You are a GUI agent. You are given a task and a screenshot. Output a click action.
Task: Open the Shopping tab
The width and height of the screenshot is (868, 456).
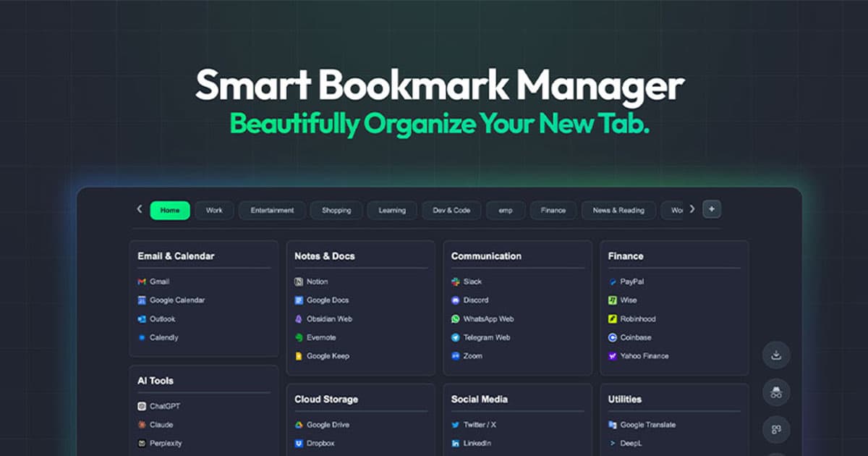point(336,211)
